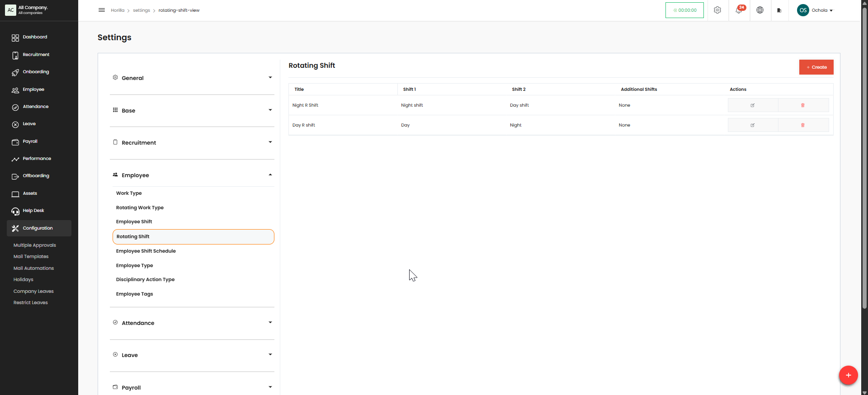This screenshot has height=395, width=868.
Task: Click the company building icon in header
Action: pos(779,10)
